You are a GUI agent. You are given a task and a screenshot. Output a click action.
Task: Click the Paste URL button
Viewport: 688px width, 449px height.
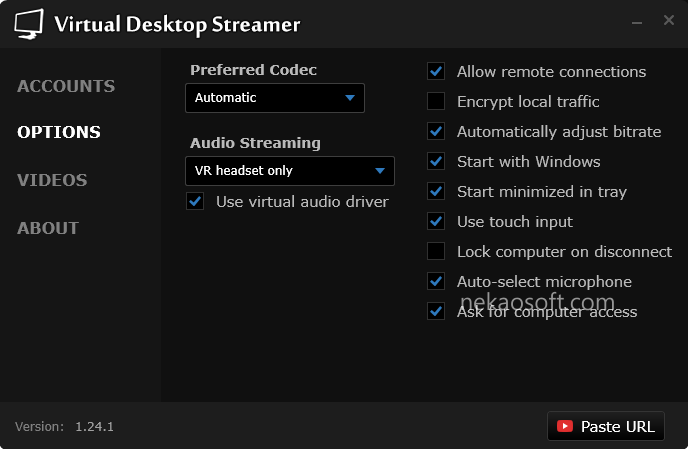pos(606,426)
